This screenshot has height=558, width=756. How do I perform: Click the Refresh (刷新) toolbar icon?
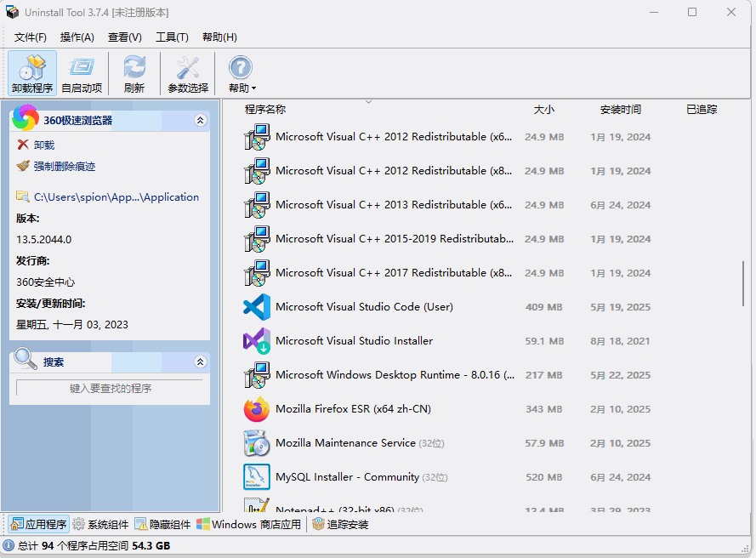134,72
